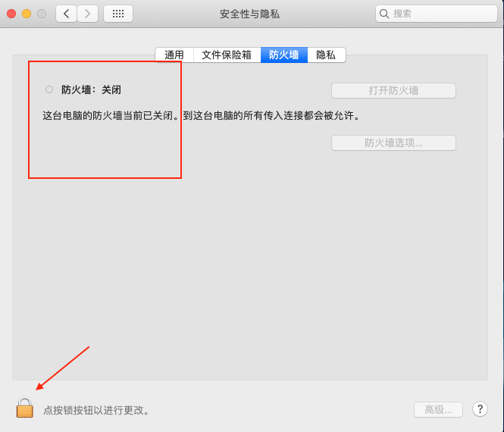This screenshot has width=504, height=432.
Task: Click the 高级... button
Action: 438,409
